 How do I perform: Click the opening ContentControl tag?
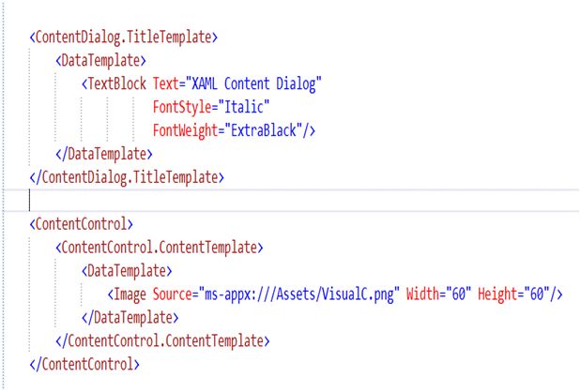(83, 224)
